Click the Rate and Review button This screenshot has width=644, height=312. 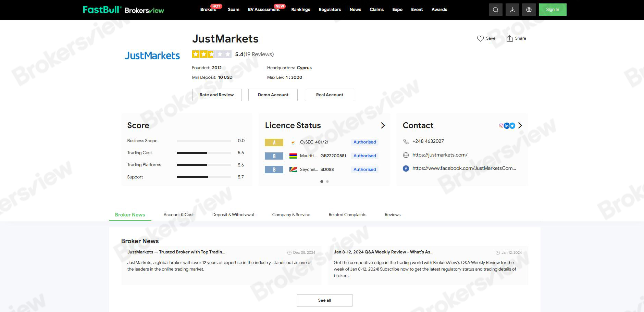click(217, 95)
